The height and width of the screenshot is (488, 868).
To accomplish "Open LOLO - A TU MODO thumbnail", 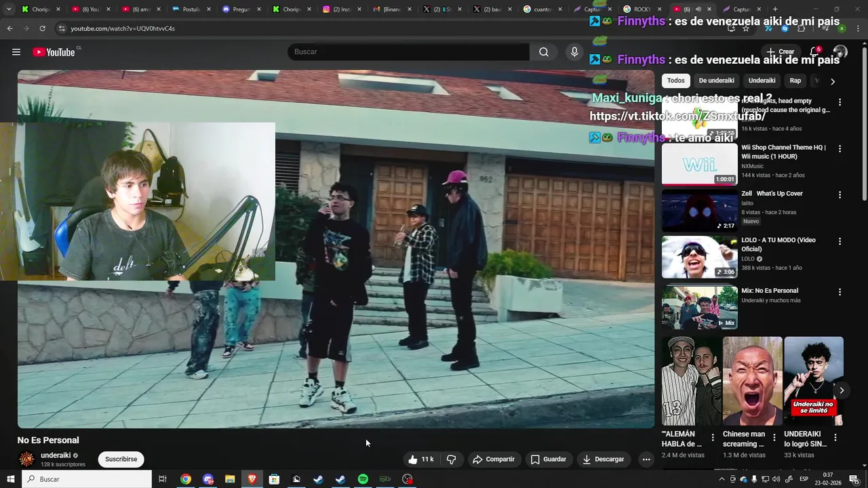I will tap(699, 258).
